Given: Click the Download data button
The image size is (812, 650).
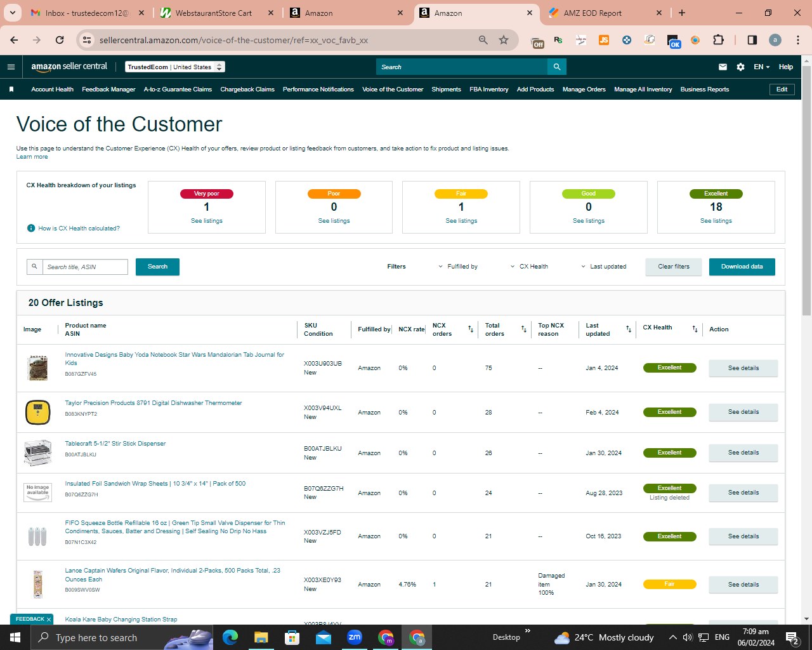Looking at the screenshot, I should pyautogui.click(x=742, y=267).
